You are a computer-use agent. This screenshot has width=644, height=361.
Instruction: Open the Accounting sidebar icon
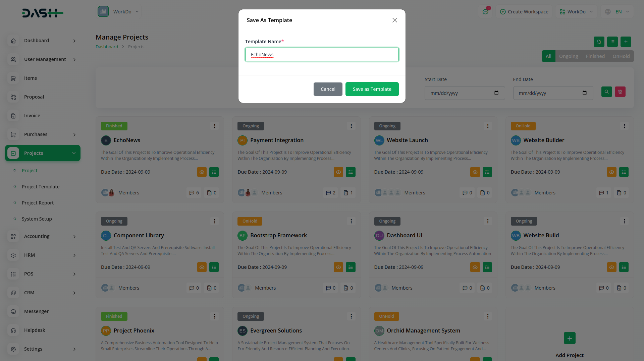tap(13, 236)
